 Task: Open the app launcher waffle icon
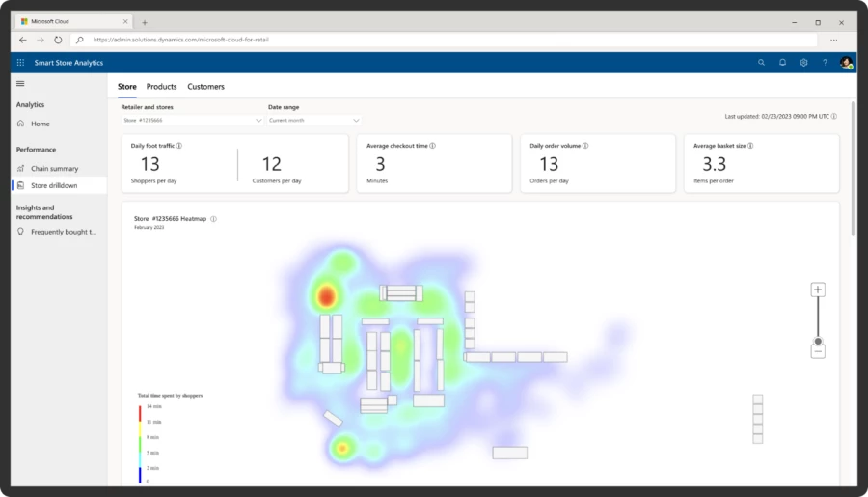point(21,62)
